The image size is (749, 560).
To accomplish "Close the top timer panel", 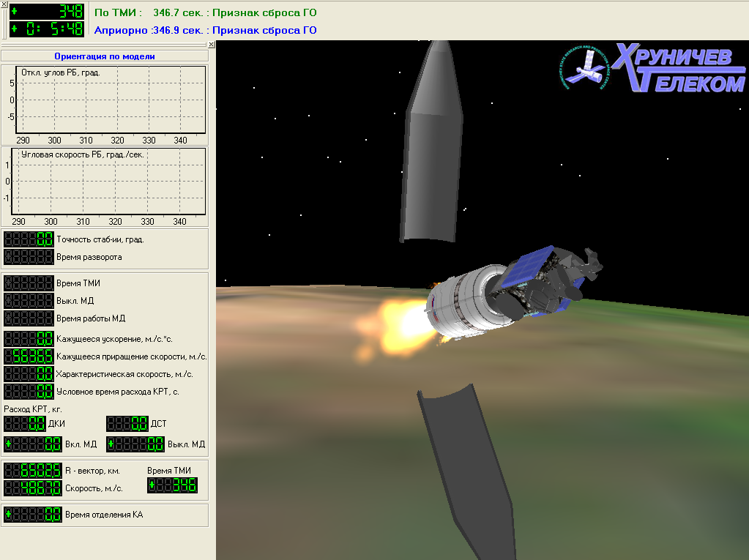I will [x=4, y=4].
